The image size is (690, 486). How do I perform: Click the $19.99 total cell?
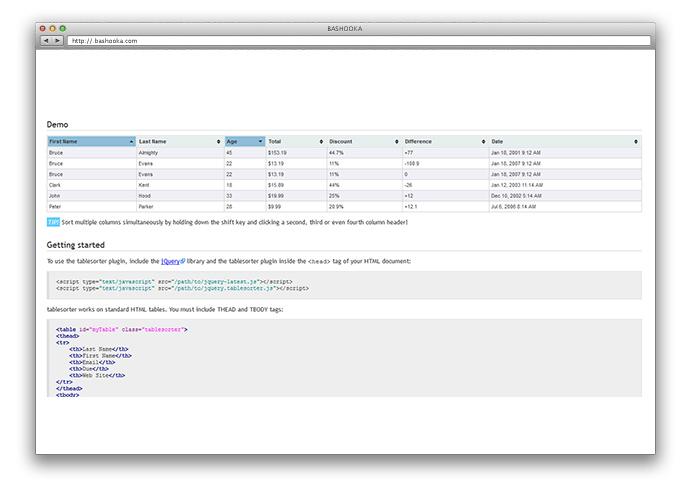click(x=296, y=195)
